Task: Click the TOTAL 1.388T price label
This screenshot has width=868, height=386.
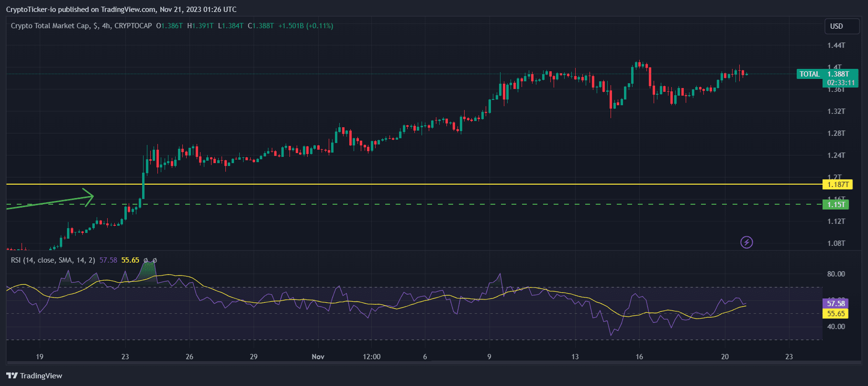Action: click(x=827, y=74)
